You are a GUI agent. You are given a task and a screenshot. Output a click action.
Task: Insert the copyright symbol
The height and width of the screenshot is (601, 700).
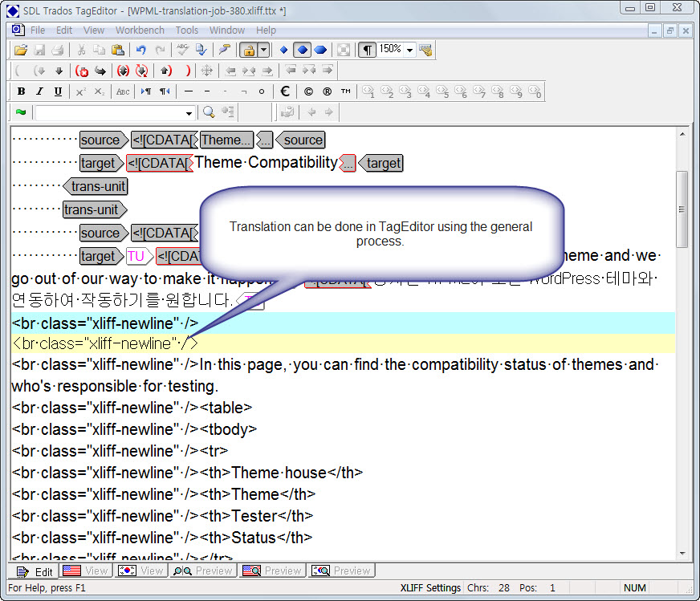[308, 91]
